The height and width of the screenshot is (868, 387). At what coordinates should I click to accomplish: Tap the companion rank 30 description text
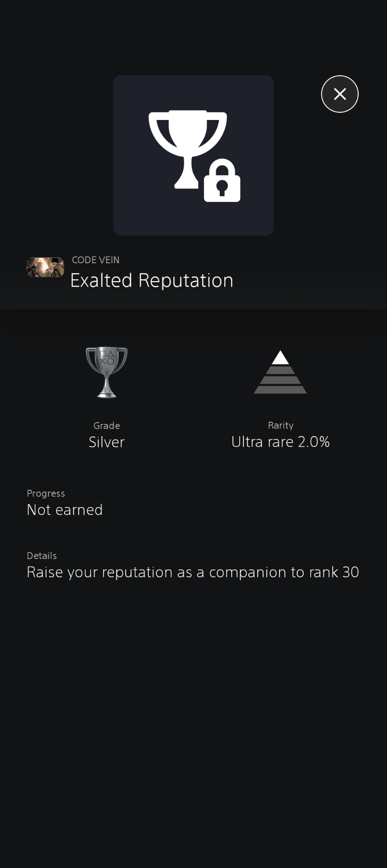coord(193,573)
